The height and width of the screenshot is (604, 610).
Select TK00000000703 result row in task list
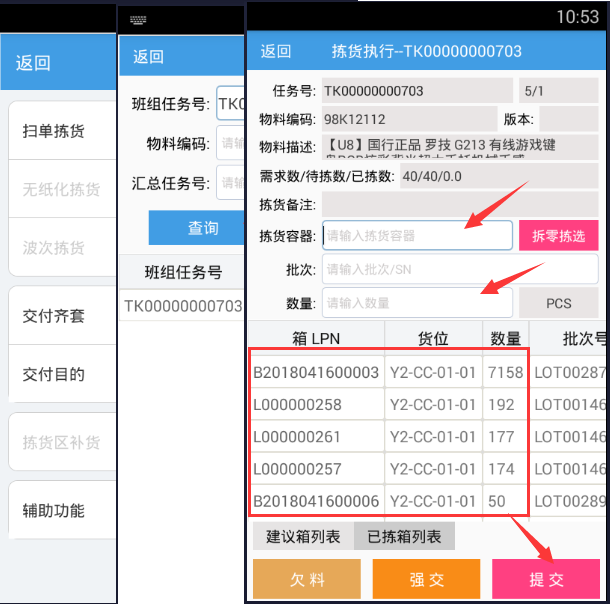[x=183, y=306]
